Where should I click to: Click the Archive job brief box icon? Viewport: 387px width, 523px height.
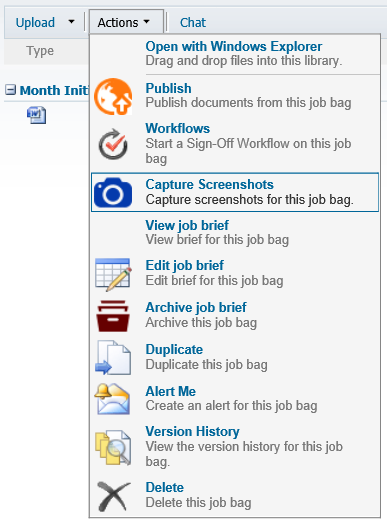click(x=113, y=316)
